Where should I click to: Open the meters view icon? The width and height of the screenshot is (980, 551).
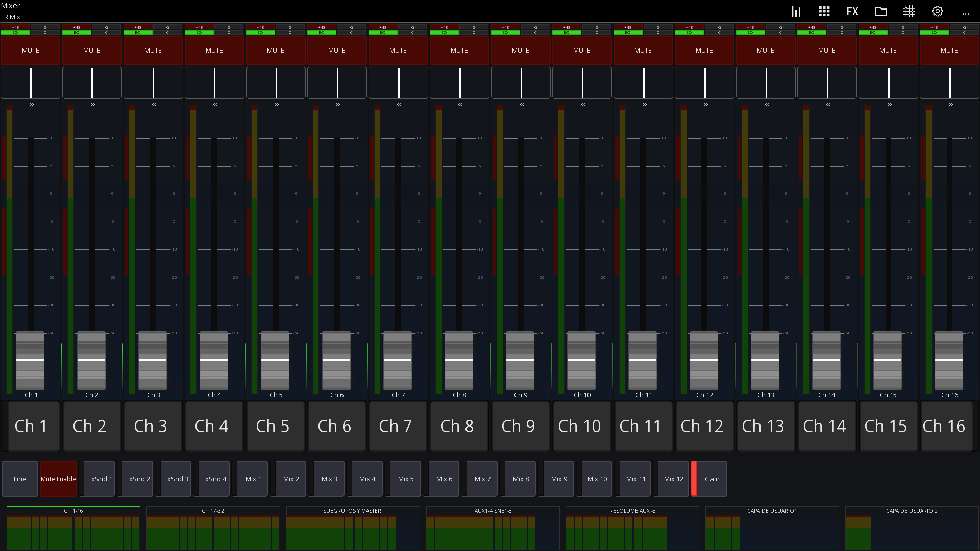click(x=796, y=11)
